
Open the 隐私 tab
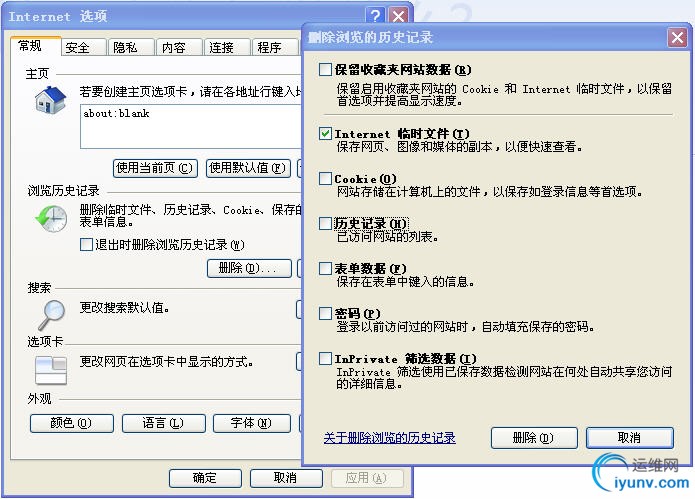tap(132, 47)
